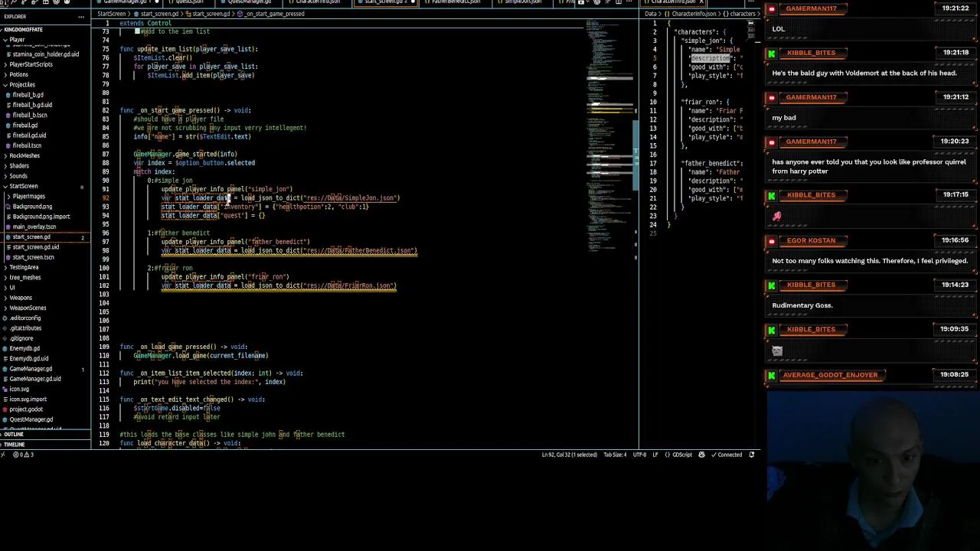Click the streamer webcam thumbnail
Image resolution: width=980 pixels, height=551 pixels.
click(873, 471)
